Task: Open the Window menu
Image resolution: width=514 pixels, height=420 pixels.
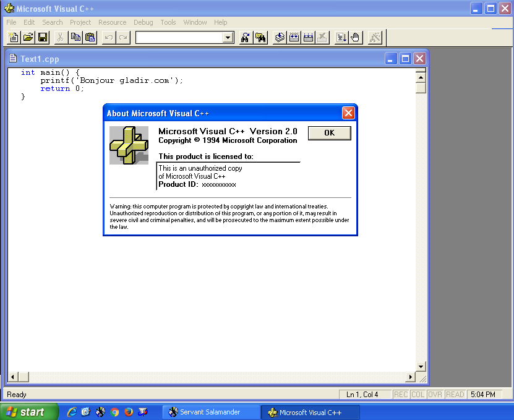Action: (195, 22)
